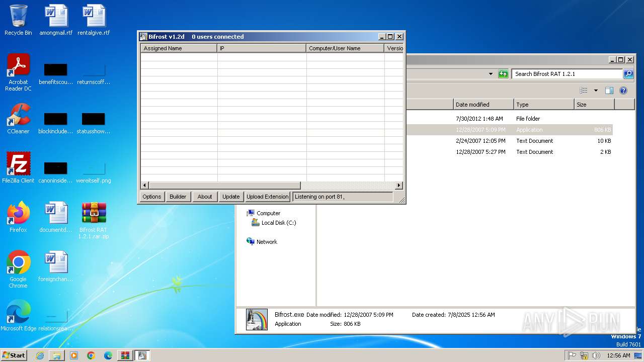Select the blockinclude... desktop file
The height and width of the screenshot is (362, 644).
pyautogui.click(x=56, y=123)
